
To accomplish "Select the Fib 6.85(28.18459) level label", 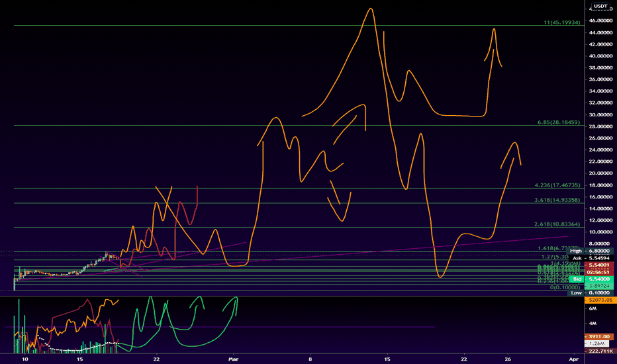I will [559, 122].
